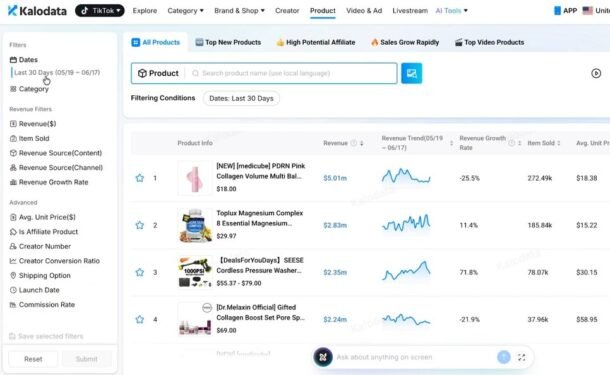Switch to the All Products tab
Screen dimensions: 610x375
(x=156, y=42)
